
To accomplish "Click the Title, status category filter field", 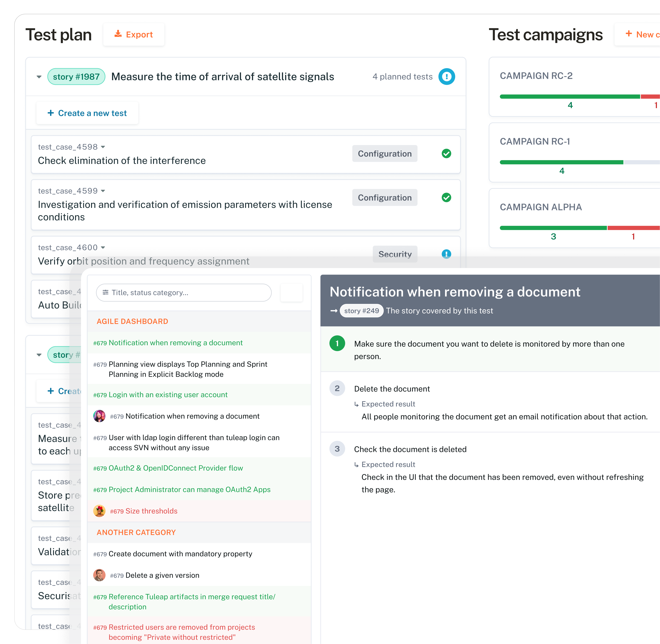I will click(x=184, y=293).
